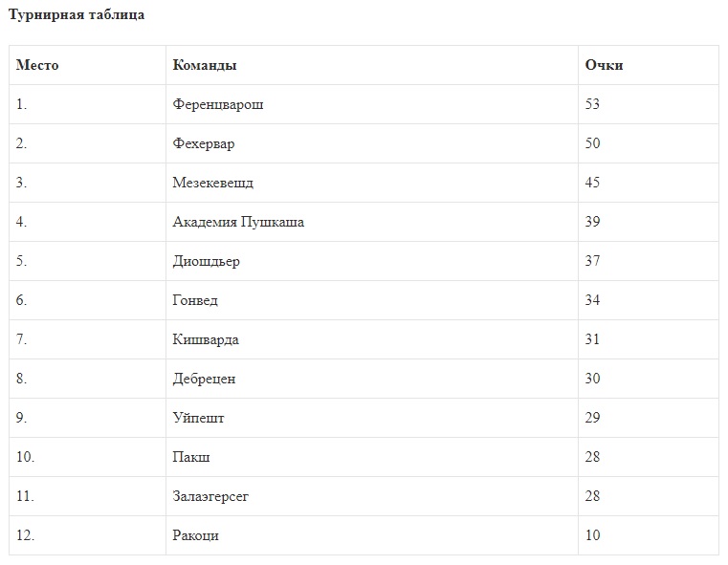Click the 53 points value
The width and height of the screenshot is (728, 565).
click(592, 104)
